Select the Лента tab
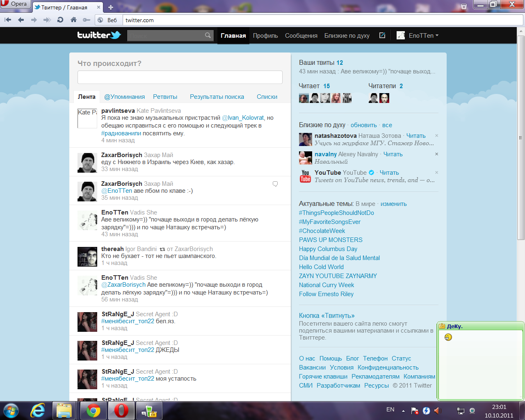The width and height of the screenshot is (525, 420). click(x=87, y=97)
